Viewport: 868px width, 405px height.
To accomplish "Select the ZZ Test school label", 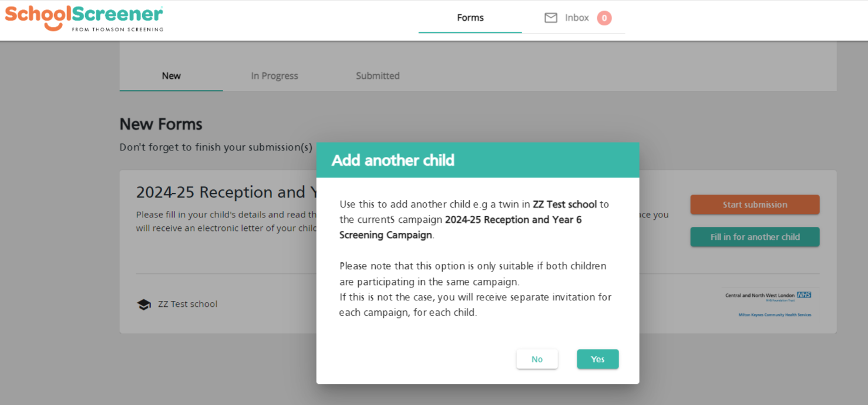I will click(x=188, y=304).
